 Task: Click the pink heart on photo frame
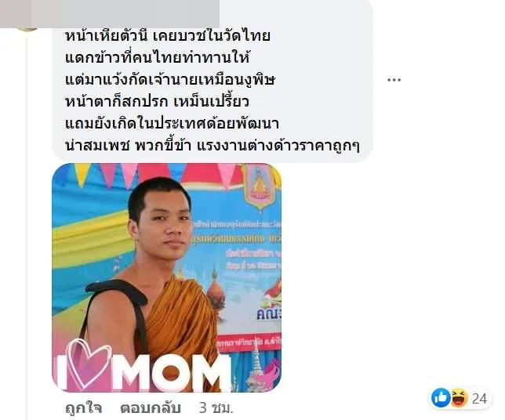[x=89, y=363]
